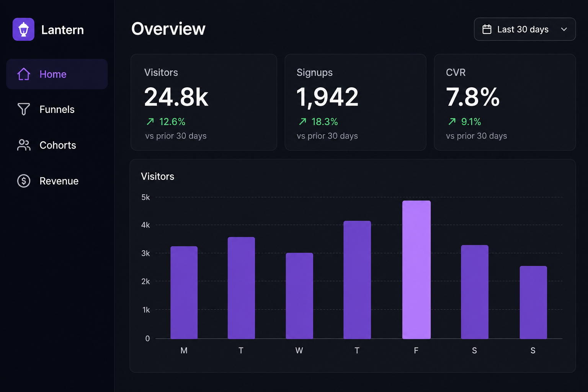
Task: Click the 18.3% change value
Action: 325,122
